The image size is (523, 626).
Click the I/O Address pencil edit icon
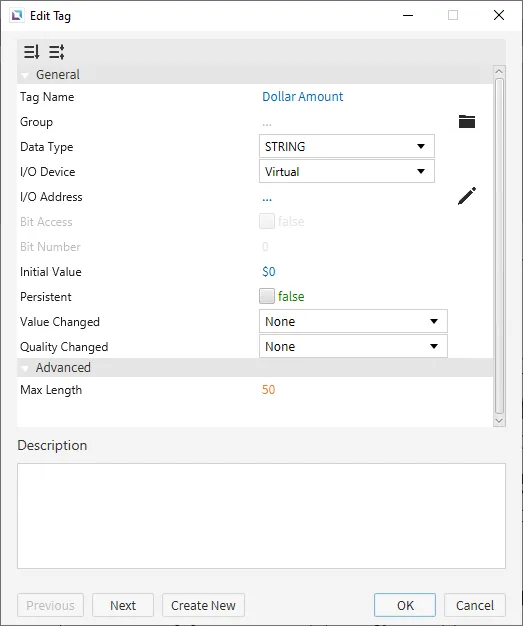[467, 196]
